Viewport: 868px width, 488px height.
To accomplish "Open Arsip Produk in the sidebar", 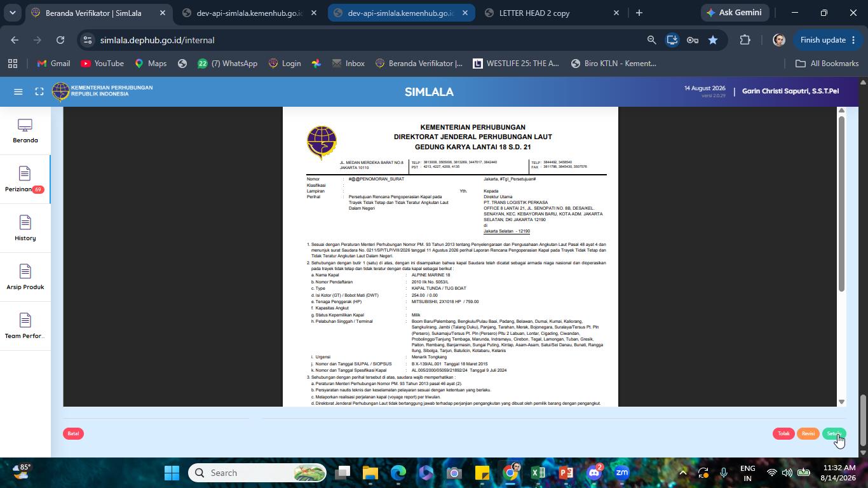I will [25, 278].
